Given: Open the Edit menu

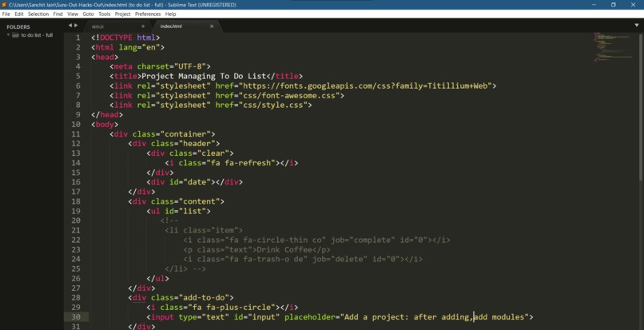Looking at the screenshot, I should (x=19, y=14).
